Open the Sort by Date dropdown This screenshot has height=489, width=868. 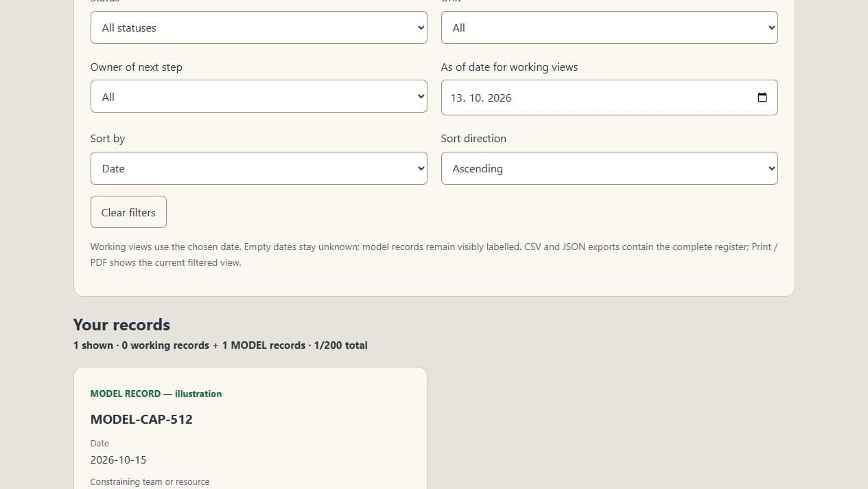click(259, 168)
